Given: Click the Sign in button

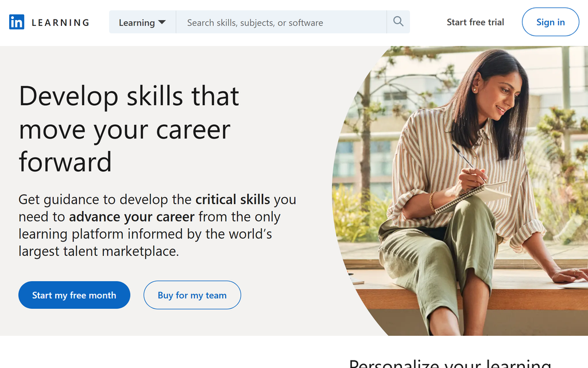Looking at the screenshot, I should click(x=550, y=22).
